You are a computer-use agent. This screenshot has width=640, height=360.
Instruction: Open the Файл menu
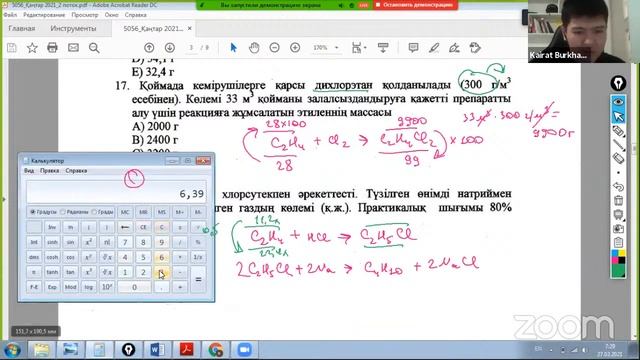[10, 15]
